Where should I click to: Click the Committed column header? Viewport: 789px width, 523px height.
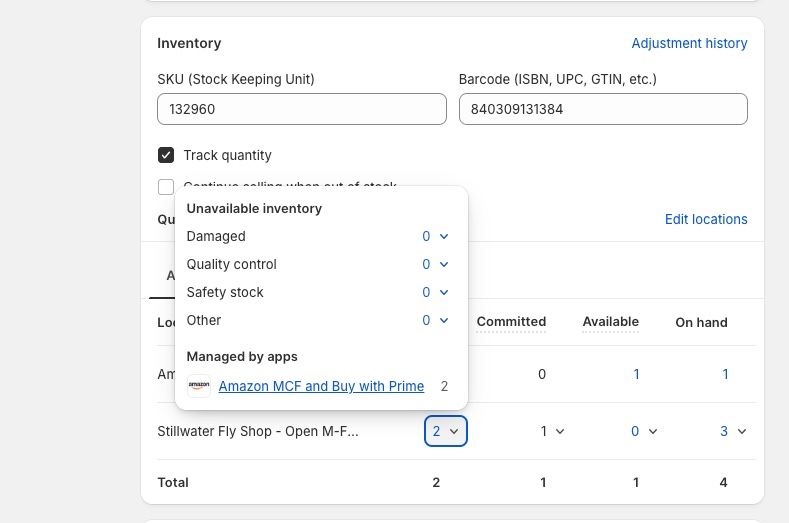click(x=511, y=322)
